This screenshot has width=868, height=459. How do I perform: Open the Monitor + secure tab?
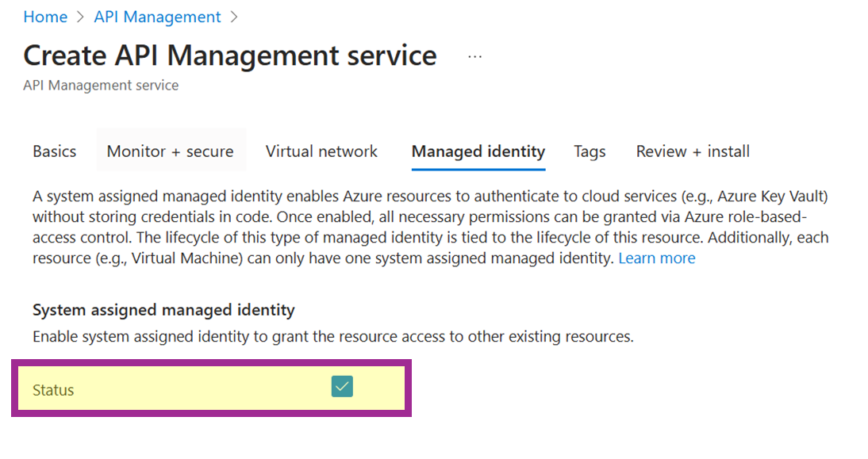171,151
